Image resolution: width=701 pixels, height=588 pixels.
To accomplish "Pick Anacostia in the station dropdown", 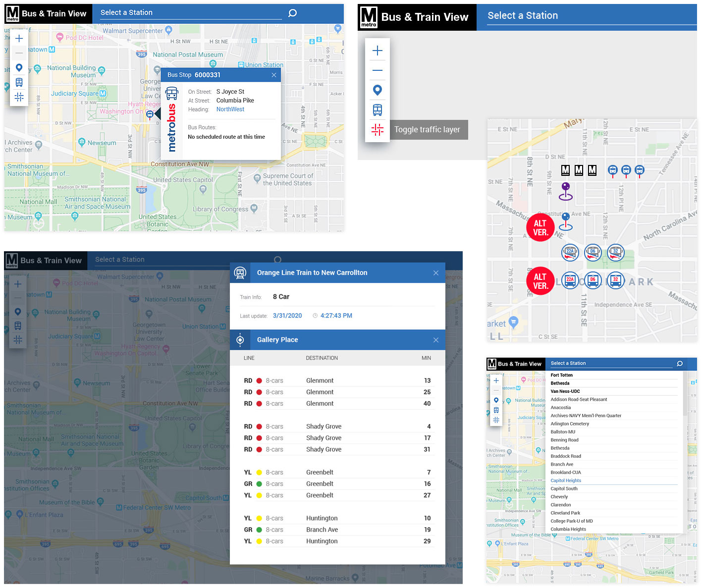I will coord(560,407).
